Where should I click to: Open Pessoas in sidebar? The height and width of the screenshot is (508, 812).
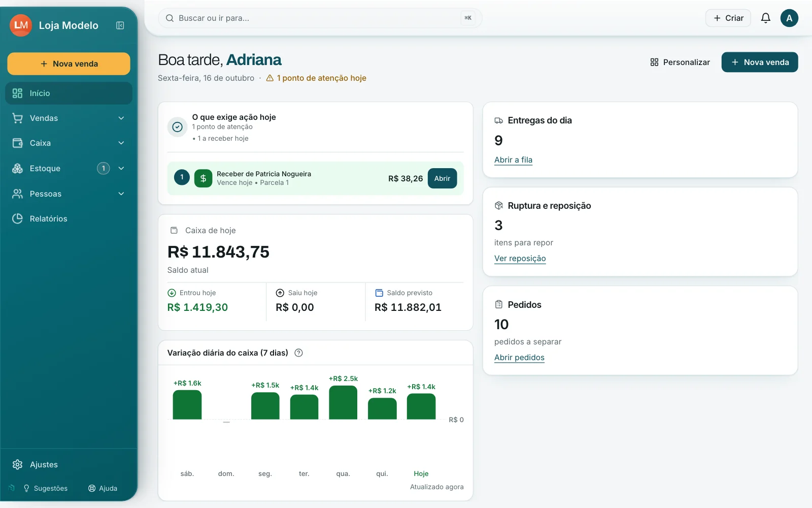69,194
